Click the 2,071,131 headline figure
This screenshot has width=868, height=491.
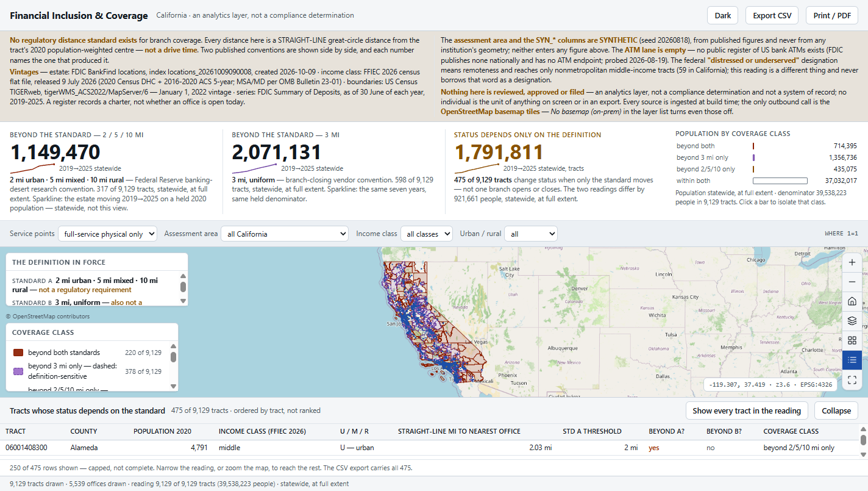click(277, 152)
